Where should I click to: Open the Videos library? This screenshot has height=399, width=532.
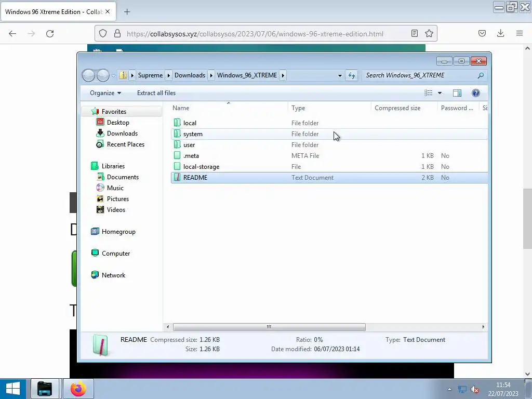coord(116,210)
